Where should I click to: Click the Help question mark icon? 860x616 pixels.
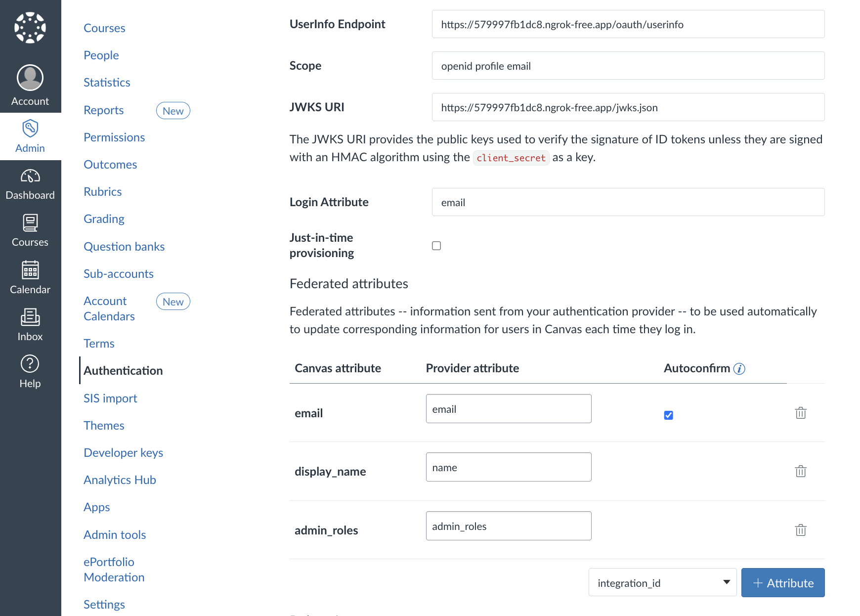(30, 364)
